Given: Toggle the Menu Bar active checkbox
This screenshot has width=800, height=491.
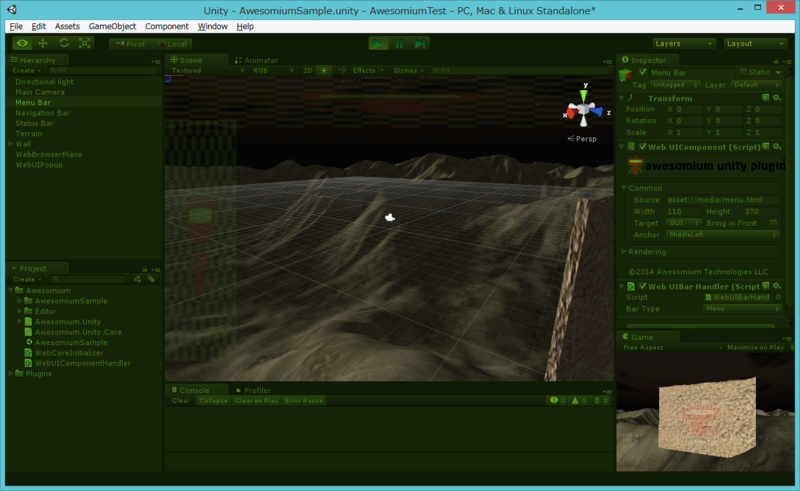Looking at the screenshot, I should 642,72.
